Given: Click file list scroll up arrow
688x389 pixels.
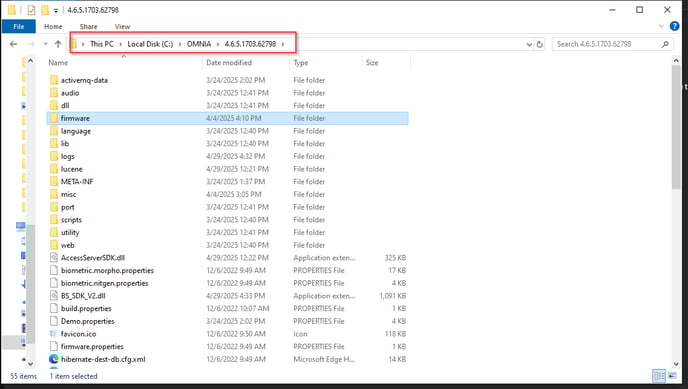Looking at the screenshot, I should pyautogui.click(x=676, y=61).
